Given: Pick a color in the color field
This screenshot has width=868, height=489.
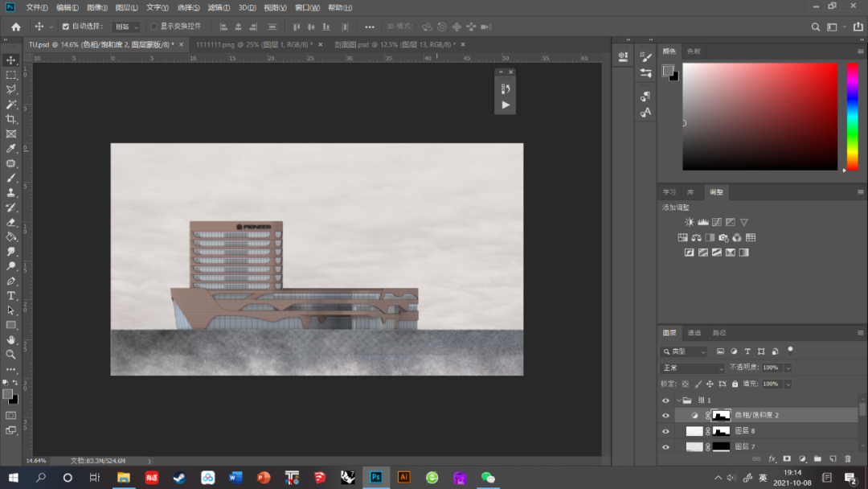Looking at the screenshot, I should 759,117.
